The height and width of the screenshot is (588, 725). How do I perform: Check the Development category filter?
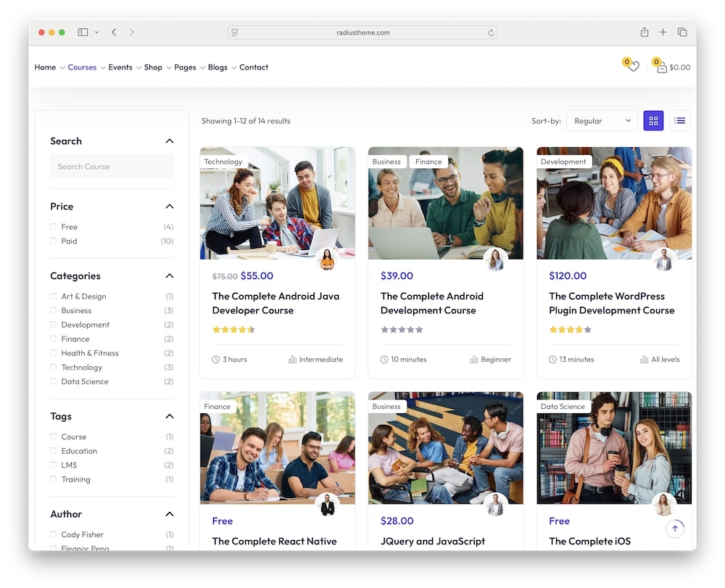(x=53, y=325)
